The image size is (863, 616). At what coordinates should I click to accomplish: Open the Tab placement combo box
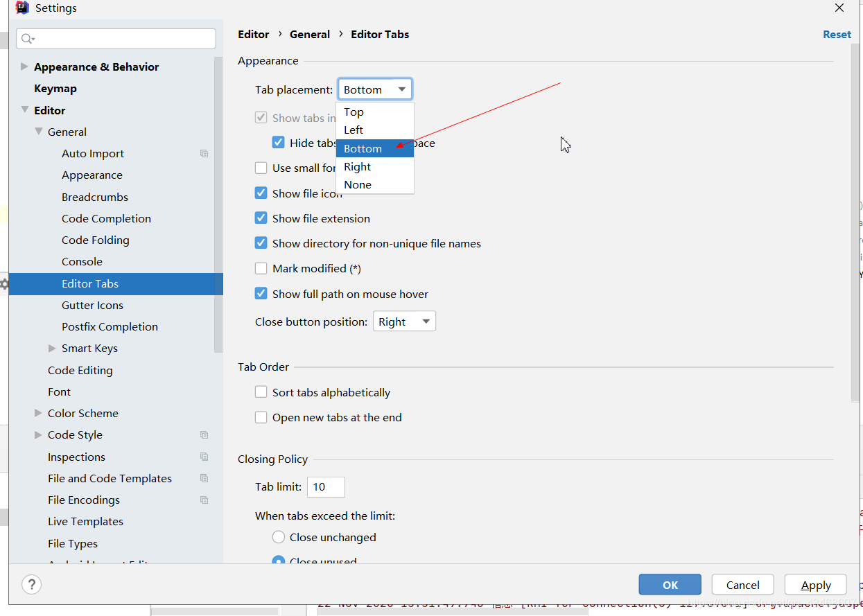coord(375,89)
